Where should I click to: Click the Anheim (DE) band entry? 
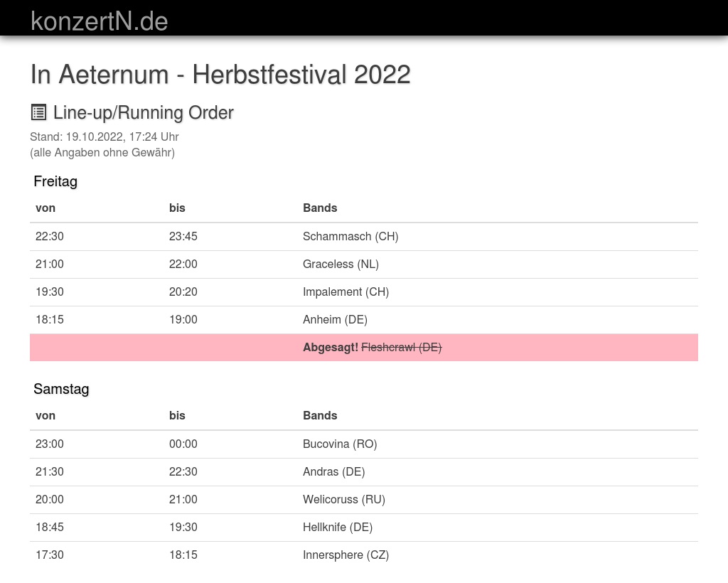pos(335,320)
